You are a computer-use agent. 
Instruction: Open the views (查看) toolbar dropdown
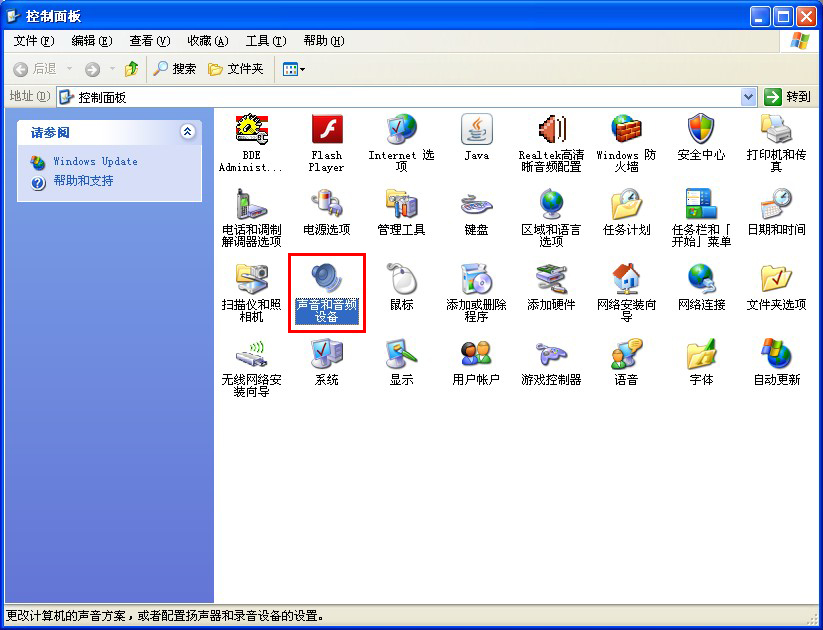294,69
